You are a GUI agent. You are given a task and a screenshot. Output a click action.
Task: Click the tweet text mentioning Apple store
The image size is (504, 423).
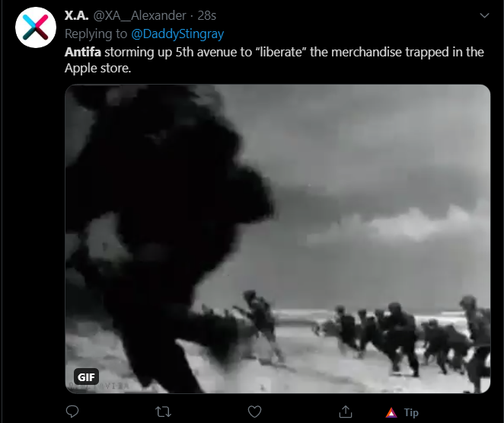[274, 60]
